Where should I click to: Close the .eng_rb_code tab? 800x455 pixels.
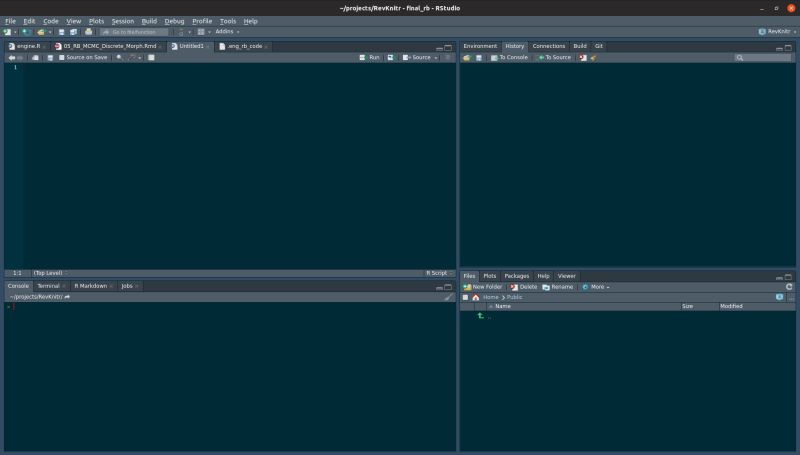[x=266, y=47]
